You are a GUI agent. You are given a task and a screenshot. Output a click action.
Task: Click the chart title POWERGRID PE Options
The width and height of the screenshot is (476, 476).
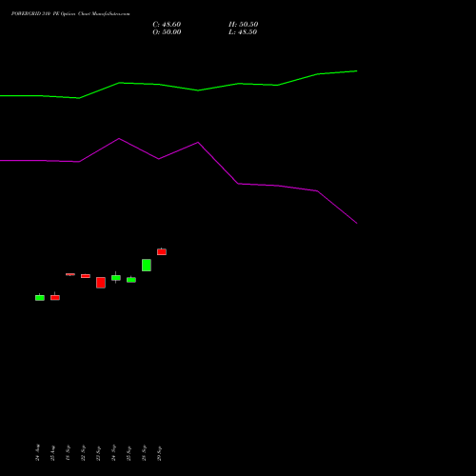pos(70,14)
